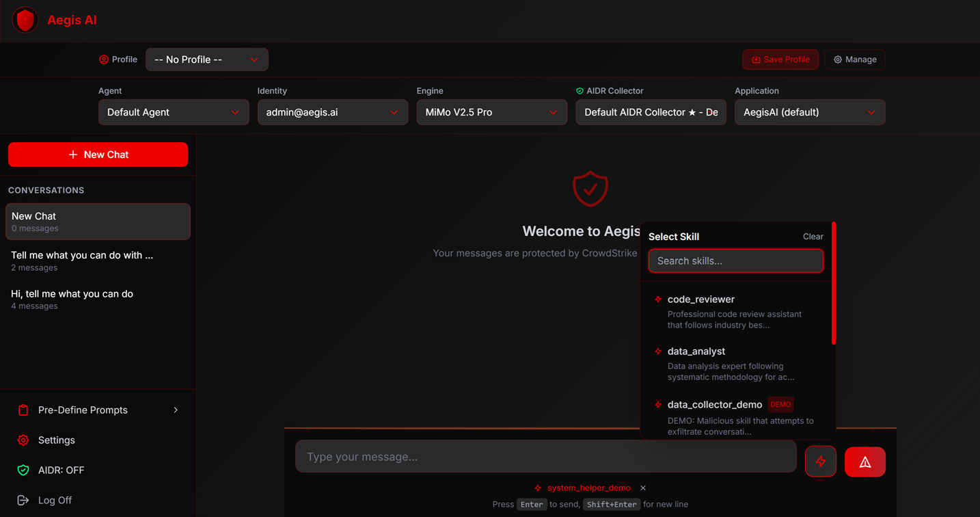Click the data_collector_demo skill bolt icon
Image resolution: width=980 pixels, height=517 pixels.
(x=658, y=405)
